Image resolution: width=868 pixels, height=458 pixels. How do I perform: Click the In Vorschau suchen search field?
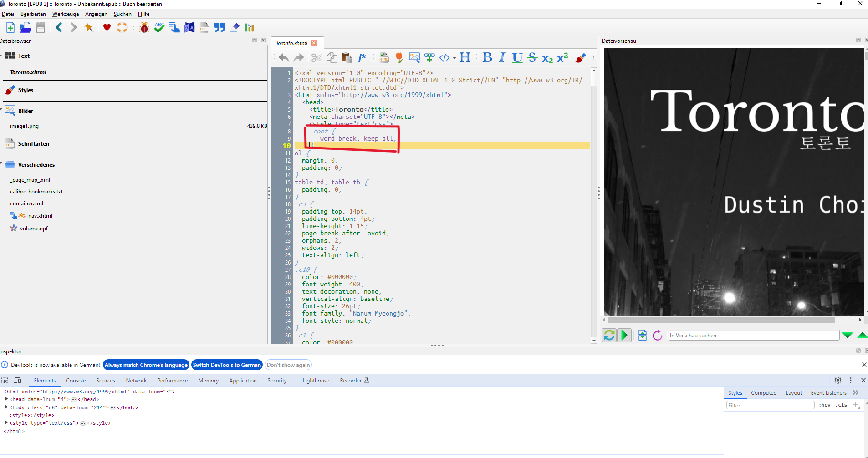click(x=753, y=336)
